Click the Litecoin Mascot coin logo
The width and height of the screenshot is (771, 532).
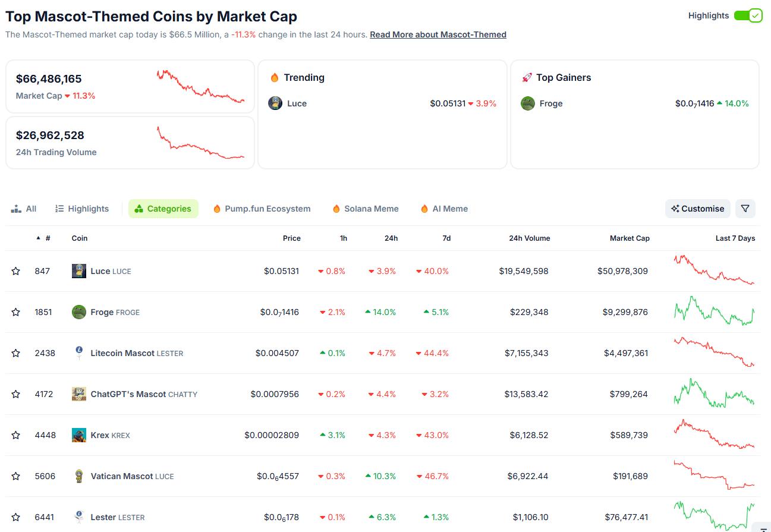point(78,352)
